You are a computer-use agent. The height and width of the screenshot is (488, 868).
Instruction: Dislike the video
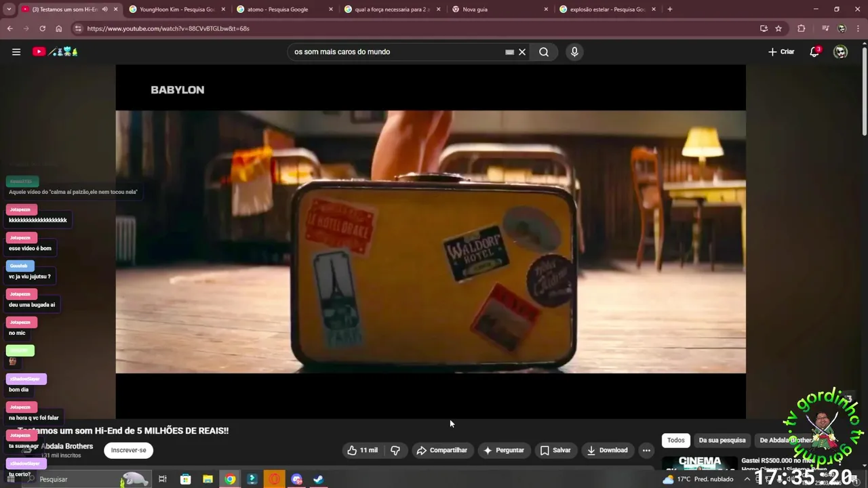[x=395, y=450]
